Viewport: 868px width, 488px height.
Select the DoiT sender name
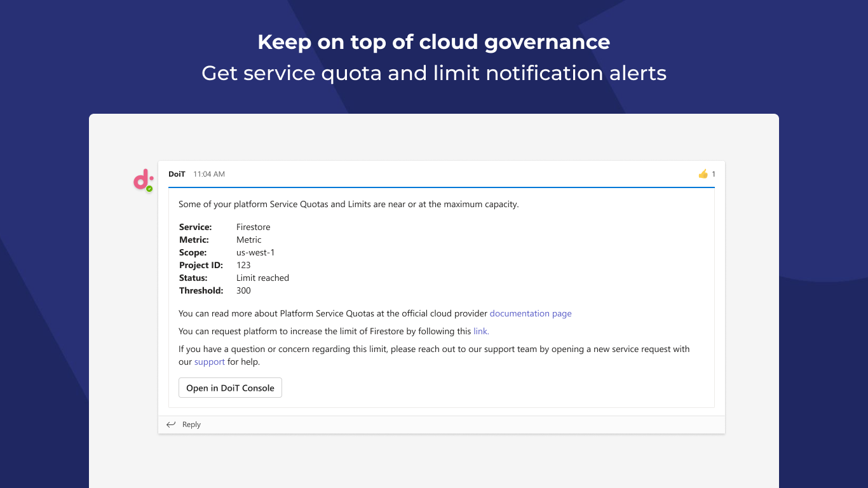pyautogui.click(x=177, y=174)
